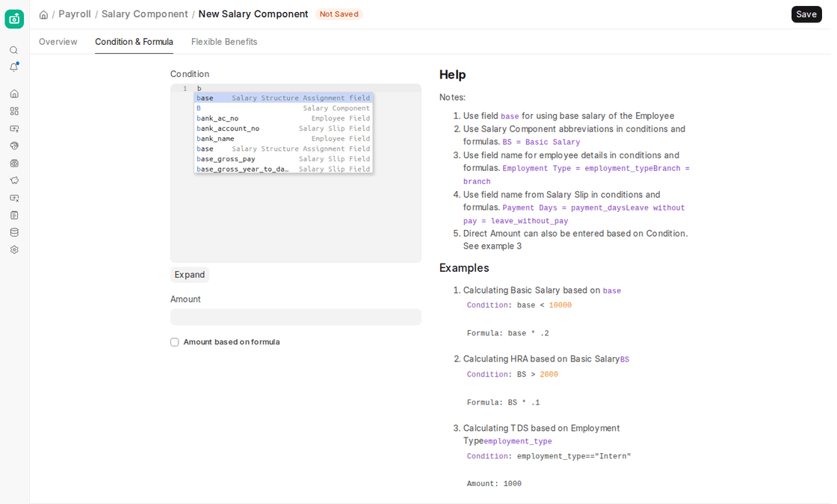Open the database stack sidebar icon
This screenshot has height=504, width=837.
click(14, 232)
